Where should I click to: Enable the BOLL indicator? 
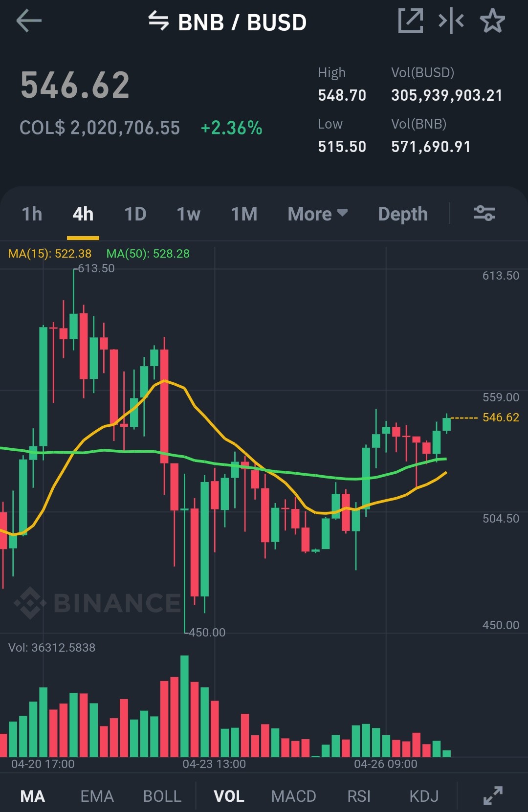162,796
